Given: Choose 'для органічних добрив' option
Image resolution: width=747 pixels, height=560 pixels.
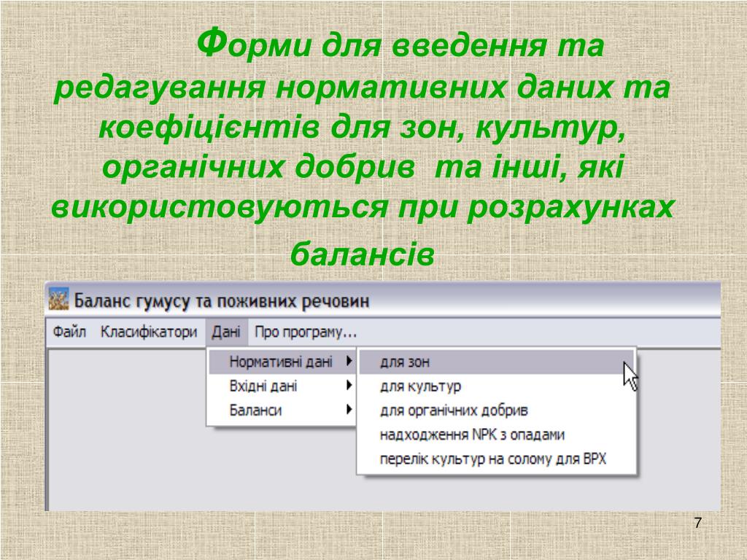Looking at the screenshot, I should click(x=496, y=411).
